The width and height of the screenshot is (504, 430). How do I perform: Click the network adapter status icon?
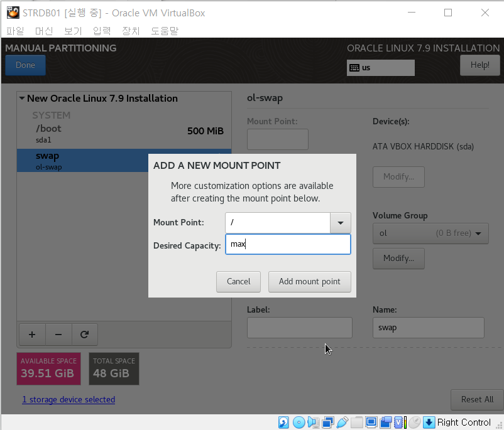click(328, 422)
